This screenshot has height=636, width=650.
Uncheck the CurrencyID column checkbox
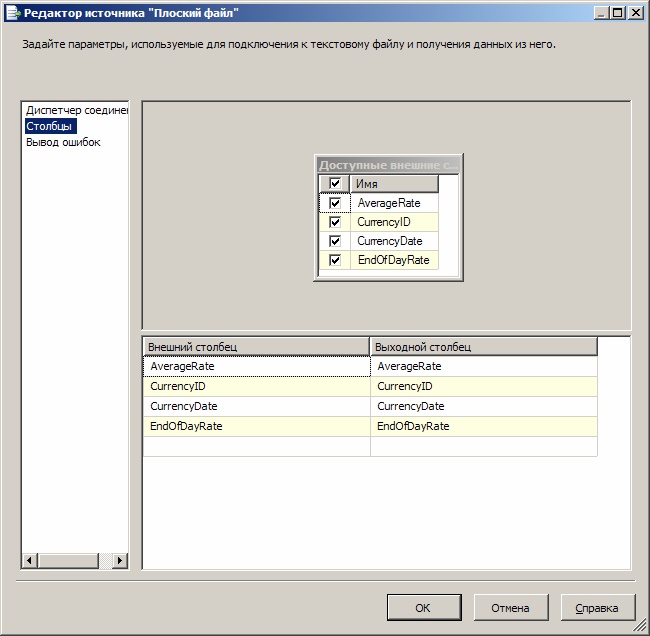pyautogui.click(x=335, y=222)
